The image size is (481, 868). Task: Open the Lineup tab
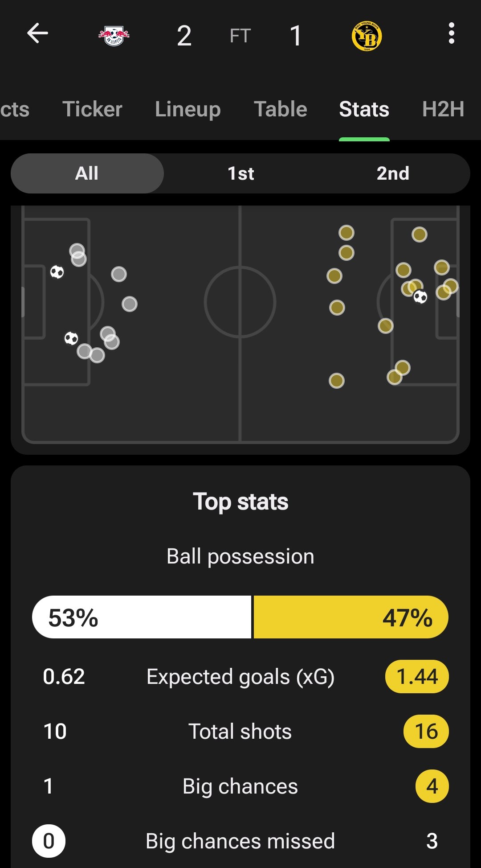tap(188, 109)
